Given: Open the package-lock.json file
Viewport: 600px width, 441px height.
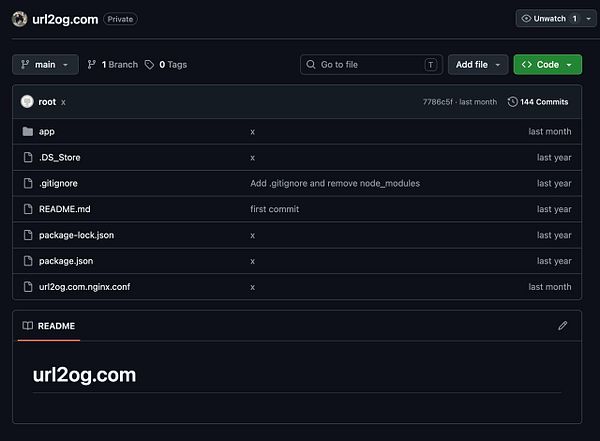Looking at the screenshot, I should 77,235.
